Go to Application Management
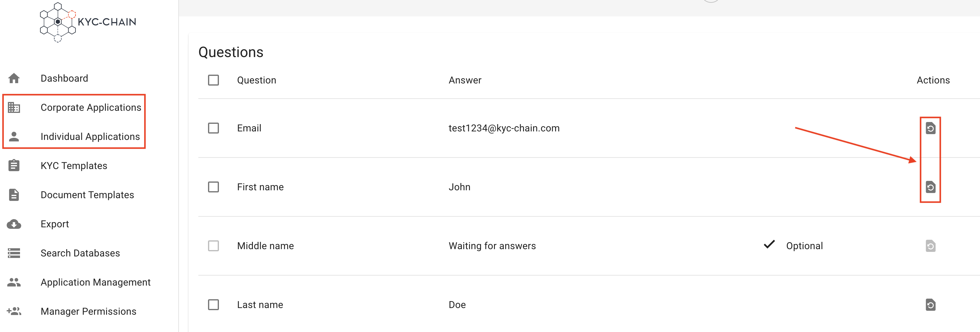The height and width of the screenshot is (332, 980). tap(96, 282)
